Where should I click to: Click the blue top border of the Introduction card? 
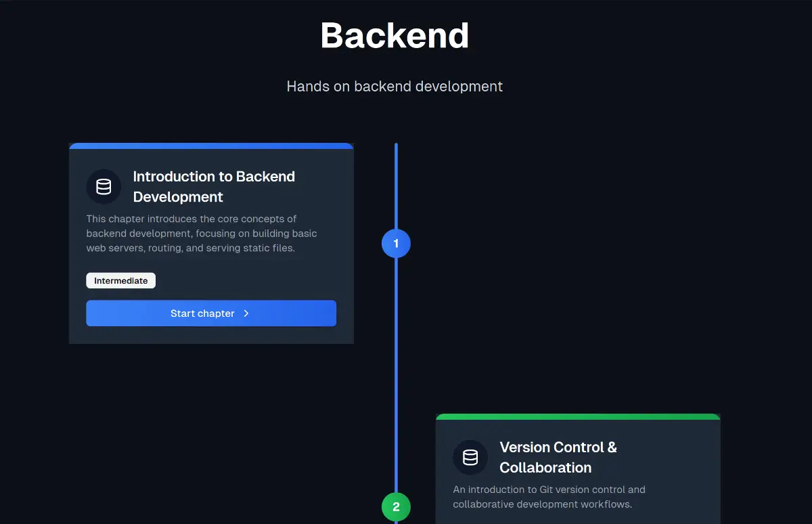pyautogui.click(x=211, y=146)
